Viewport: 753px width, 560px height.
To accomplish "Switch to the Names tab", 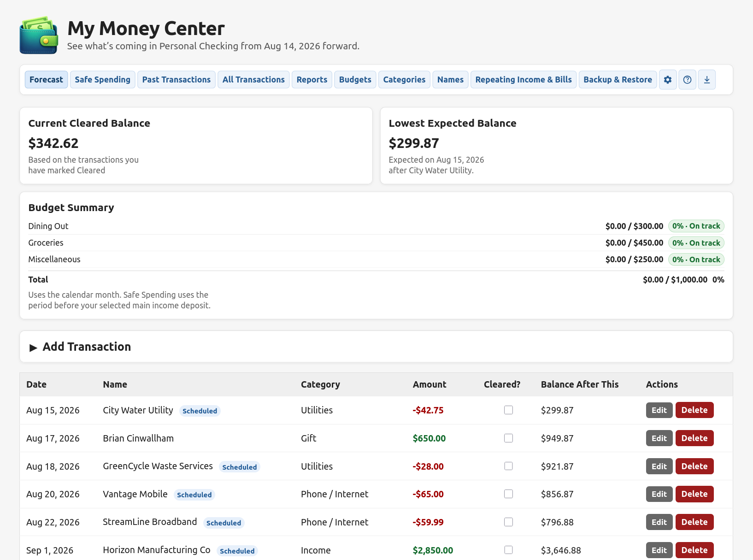I will [450, 80].
